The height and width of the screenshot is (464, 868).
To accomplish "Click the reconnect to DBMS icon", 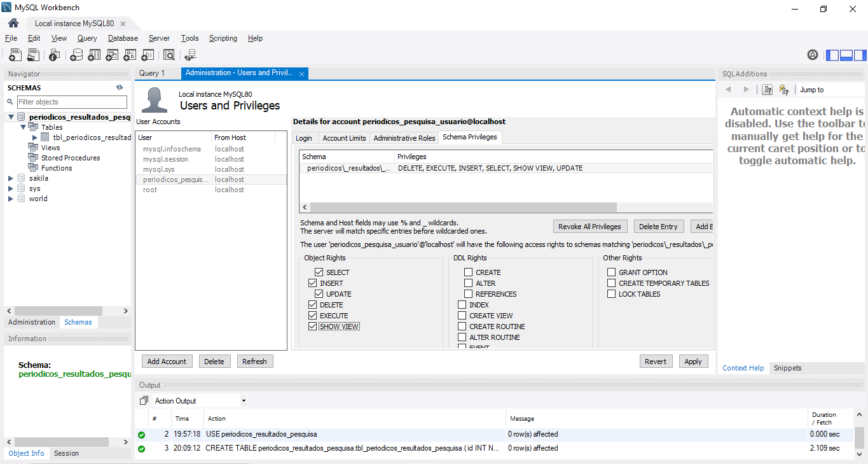I will tap(190, 55).
